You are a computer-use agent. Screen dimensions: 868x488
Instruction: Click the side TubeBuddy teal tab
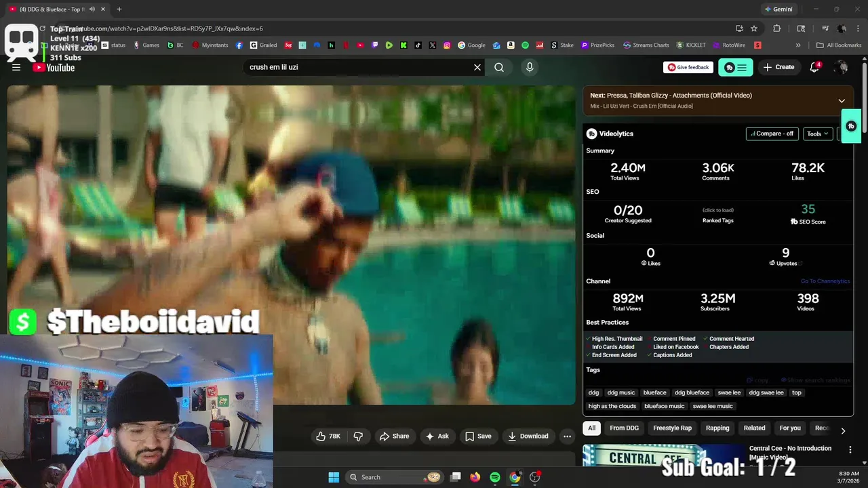pyautogui.click(x=852, y=126)
